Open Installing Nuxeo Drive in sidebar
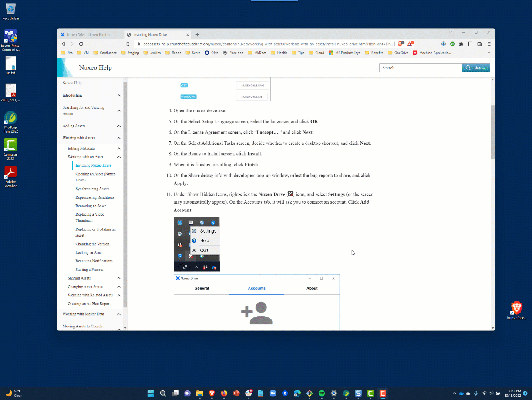This screenshot has width=532, height=400. point(93,166)
